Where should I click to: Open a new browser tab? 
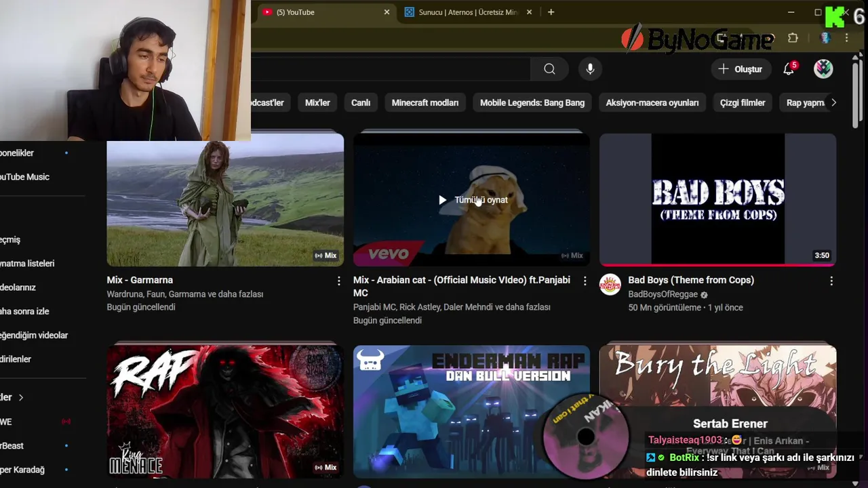(x=551, y=12)
